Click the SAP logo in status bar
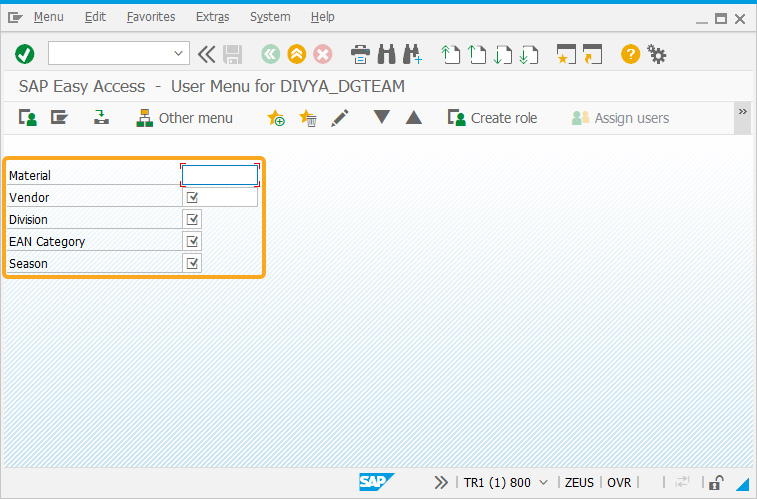Screen dimensions: 757x499 (376, 482)
